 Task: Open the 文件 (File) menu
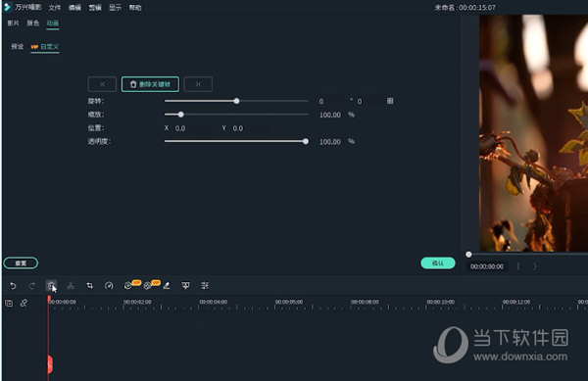[54, 8]
